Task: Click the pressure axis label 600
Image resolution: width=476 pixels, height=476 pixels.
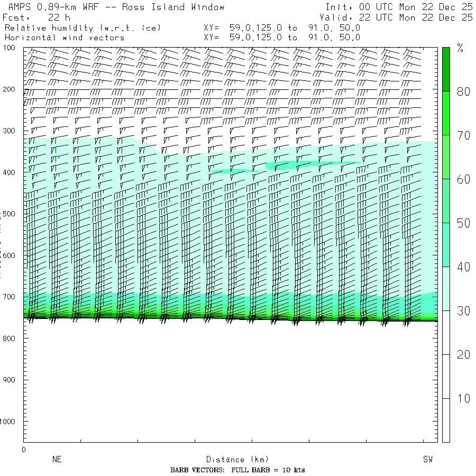Action: coord(9,255)
